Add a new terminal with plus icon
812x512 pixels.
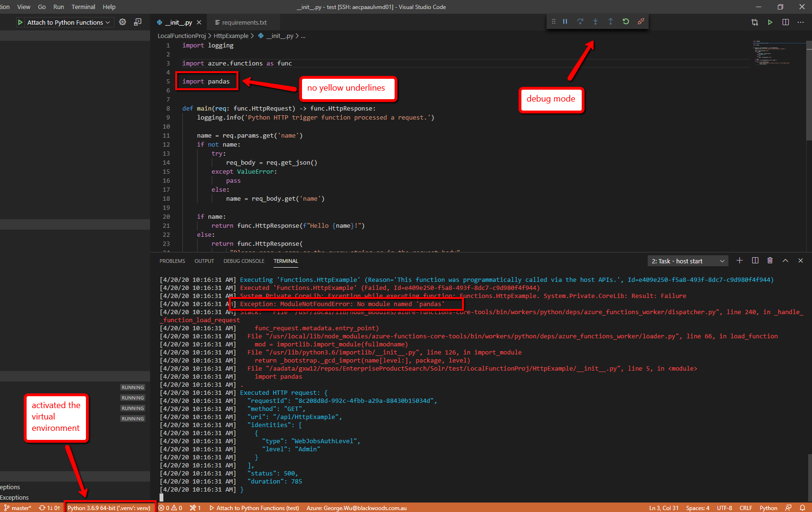click(739, 261)
